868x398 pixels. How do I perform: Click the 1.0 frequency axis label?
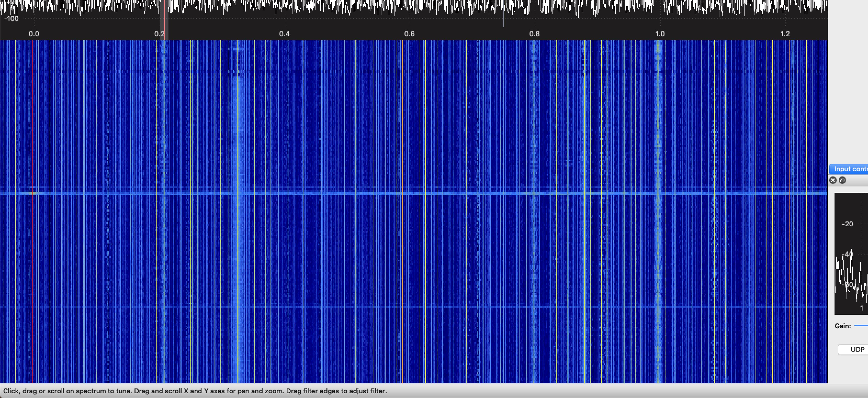660,34
